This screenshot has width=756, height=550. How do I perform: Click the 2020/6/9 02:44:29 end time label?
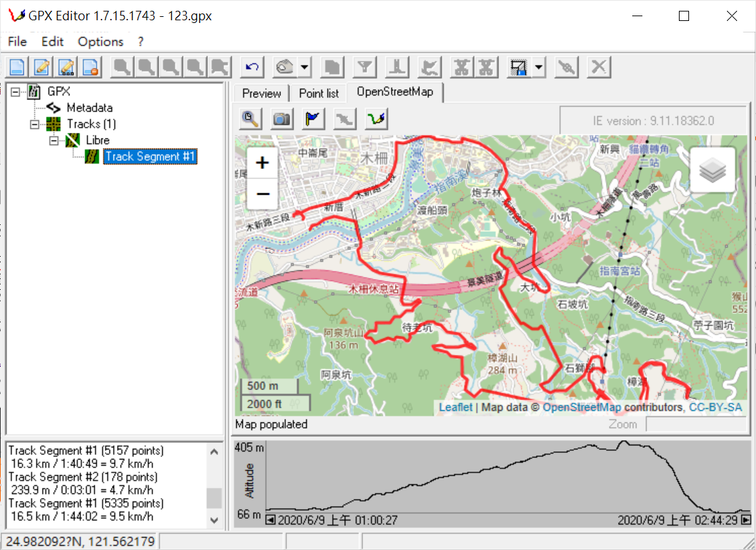click(x=678, y=520)
